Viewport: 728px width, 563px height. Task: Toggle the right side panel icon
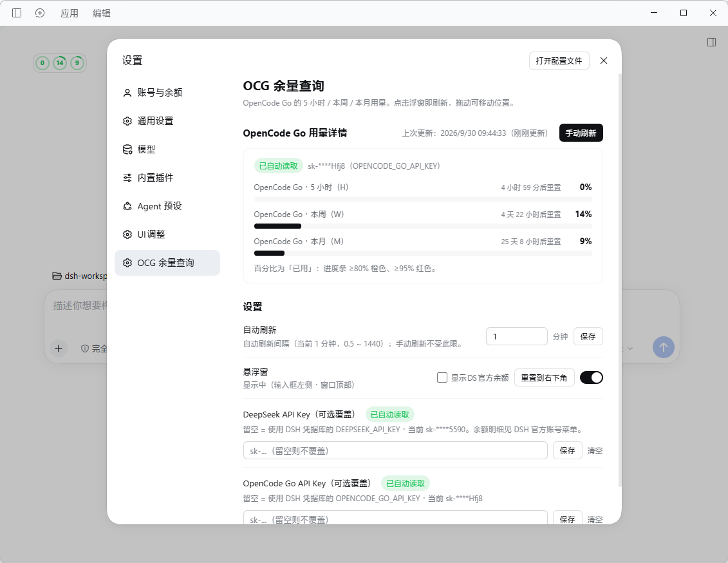click(x=711, y=43)
